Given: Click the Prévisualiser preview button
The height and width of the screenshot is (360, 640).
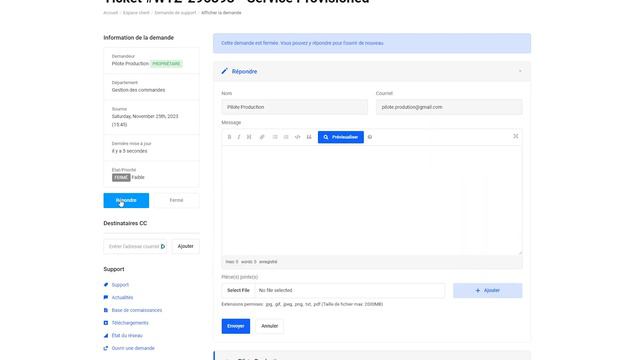Looking at the screenshot, I should tap(341, 137).
